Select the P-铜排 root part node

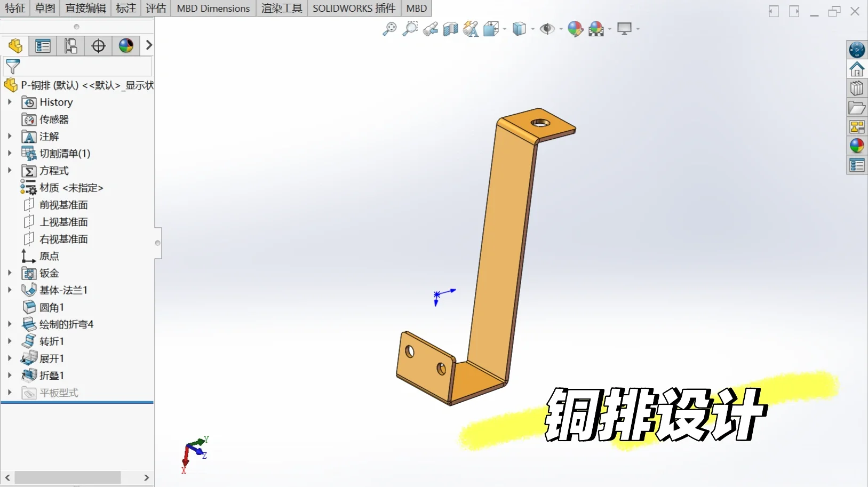click(78, 85)
